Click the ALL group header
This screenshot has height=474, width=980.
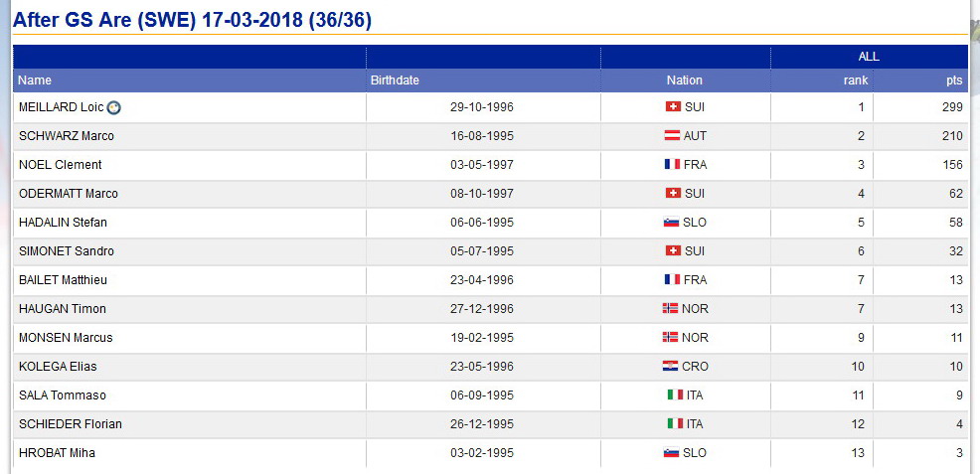(x=869, y=57)
